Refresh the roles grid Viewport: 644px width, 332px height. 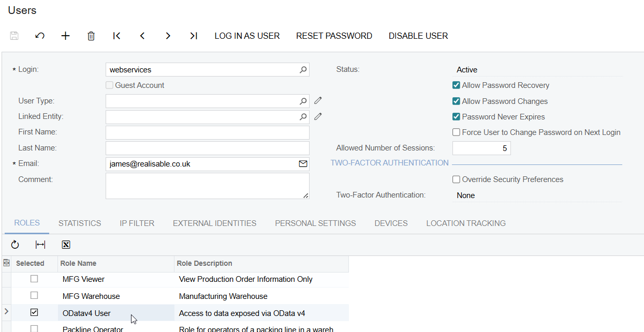coord(15,245)
